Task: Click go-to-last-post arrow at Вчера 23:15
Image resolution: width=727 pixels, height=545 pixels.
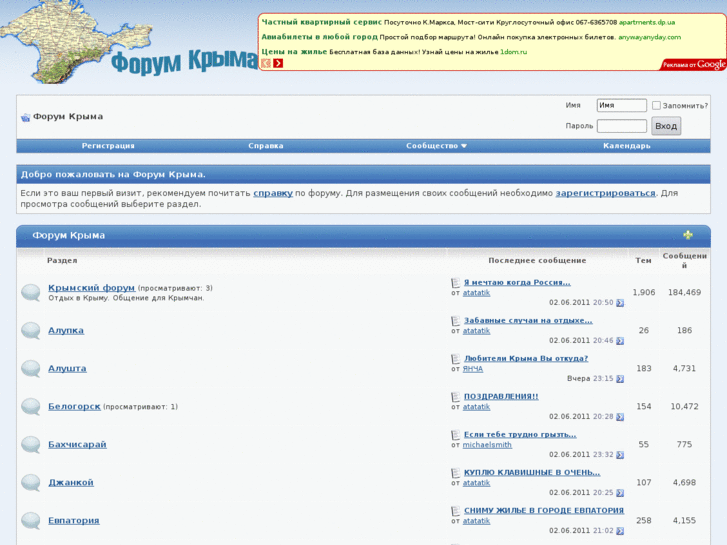Action: tap(620, 379)
